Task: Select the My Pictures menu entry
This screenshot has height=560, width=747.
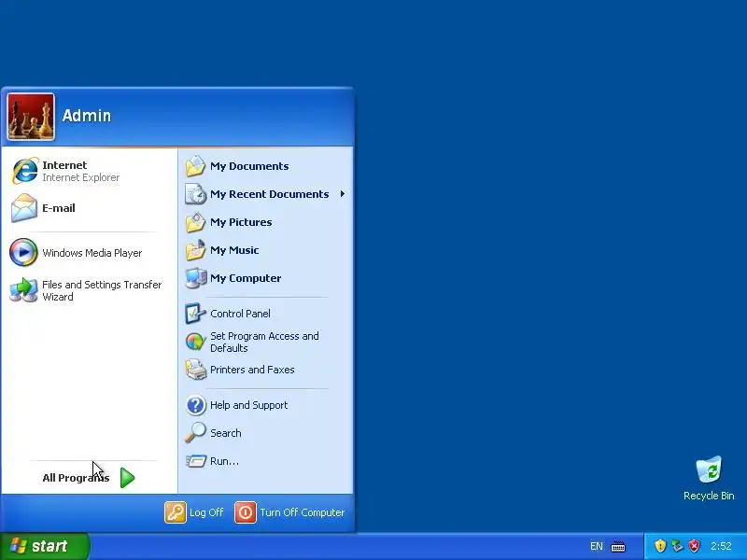Action: click(267, 222)
